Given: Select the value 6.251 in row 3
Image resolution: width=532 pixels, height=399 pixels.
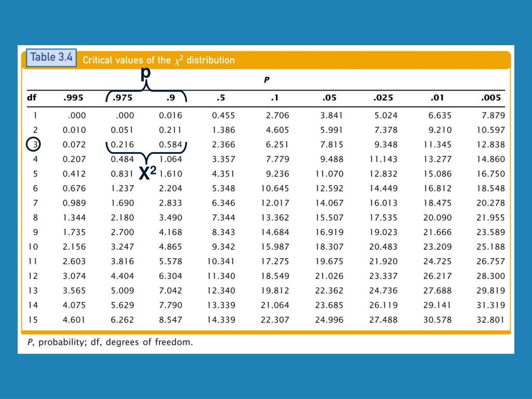Looking at the screenshot, I should coord(277,145).
